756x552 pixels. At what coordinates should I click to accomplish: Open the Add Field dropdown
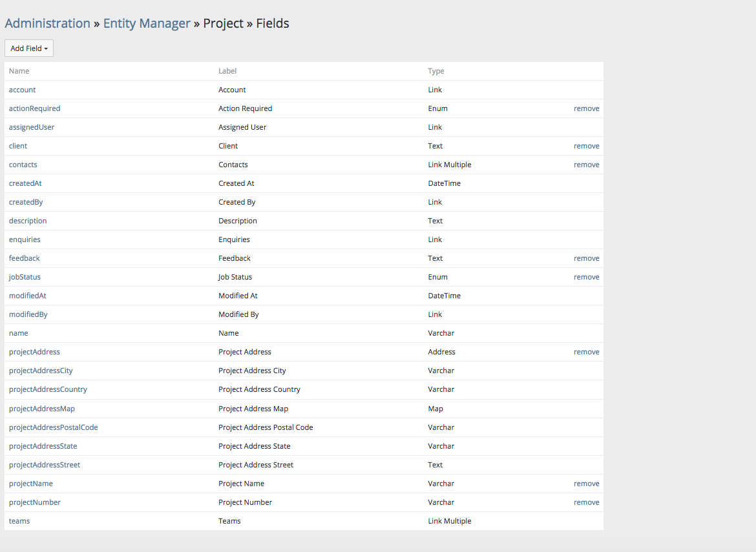pos(29,48)
